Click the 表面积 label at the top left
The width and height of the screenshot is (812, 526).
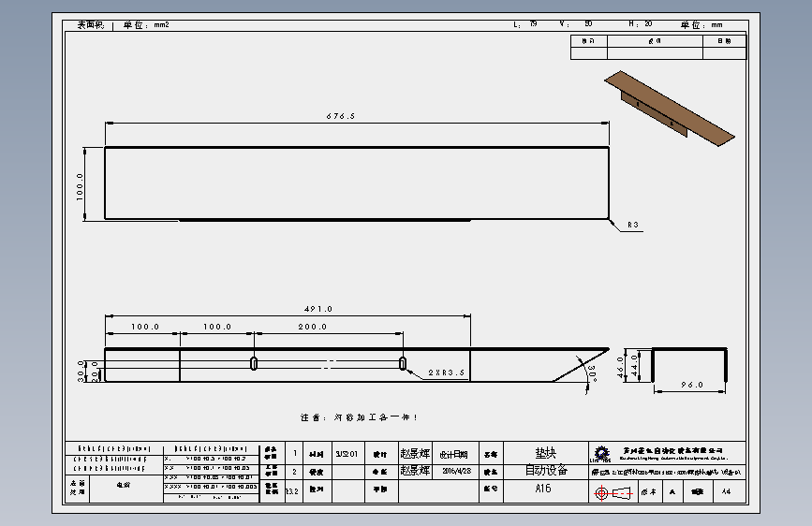point(91,25)
